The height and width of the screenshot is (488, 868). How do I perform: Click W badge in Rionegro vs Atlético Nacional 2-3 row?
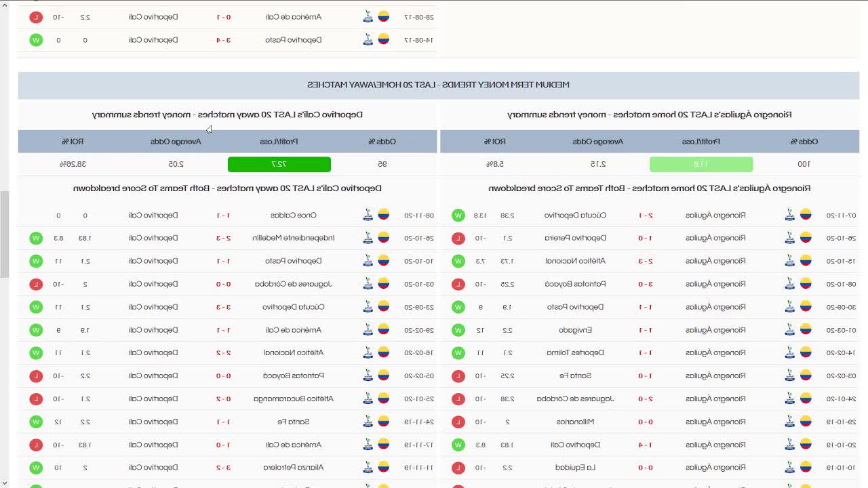click(x=458, y=261)
